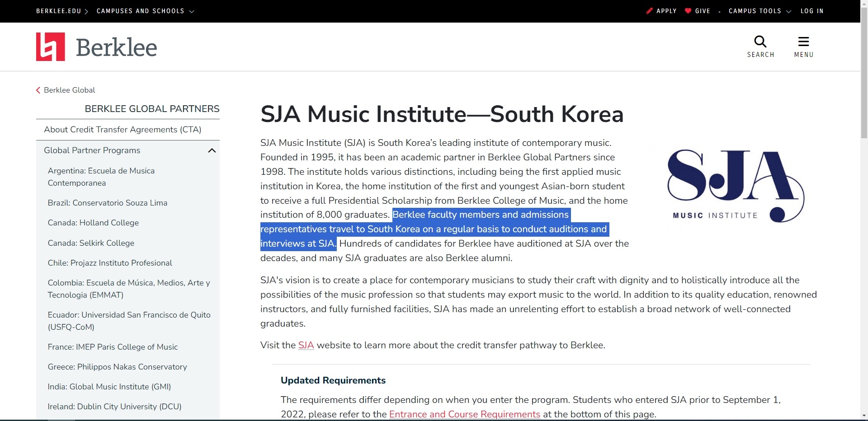Screen dimensions: 868x421
Task: Click the Berklee wordmark text
Action: tap(117, 47)
